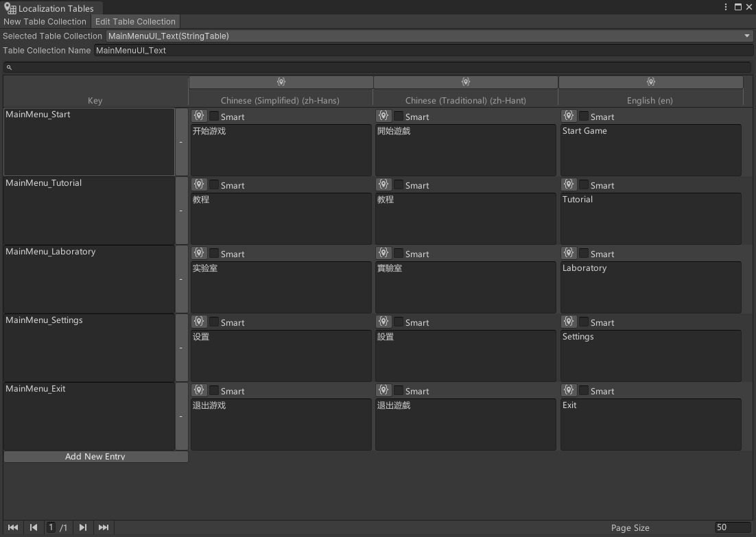Open metadata for MainMenu_Tutorial Traditional Chinese entry
The height and width of the screenshot is (537, 756).
(383, 184)
